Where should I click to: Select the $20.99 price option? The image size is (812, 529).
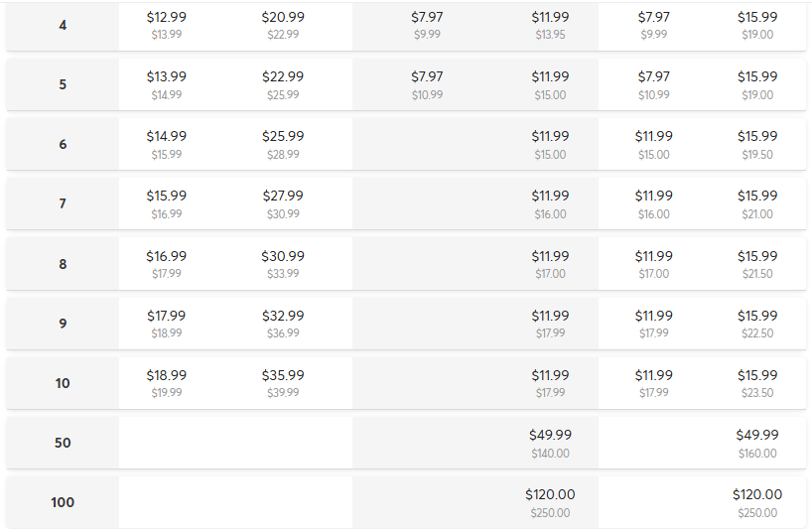click(283, 18)
